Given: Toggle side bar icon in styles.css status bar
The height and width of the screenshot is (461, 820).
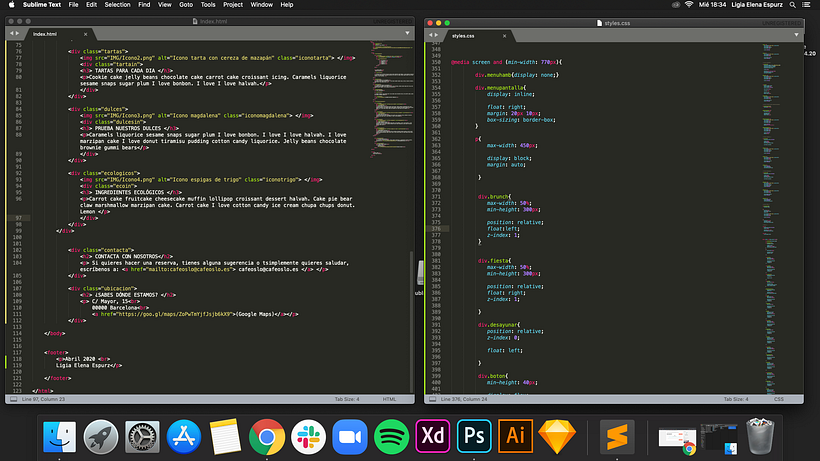Looking at the screenshot, I should [x=432, y=399].
